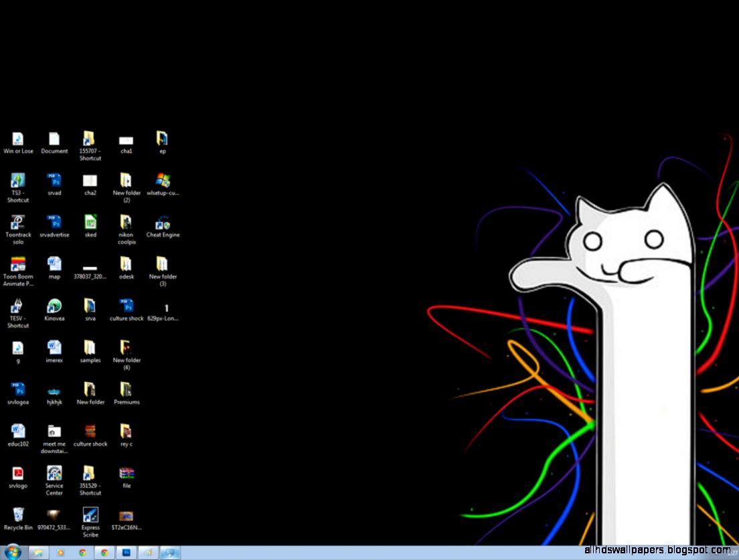
Task: Open the Toontrack solo shortcut
Action: (18, 223)
